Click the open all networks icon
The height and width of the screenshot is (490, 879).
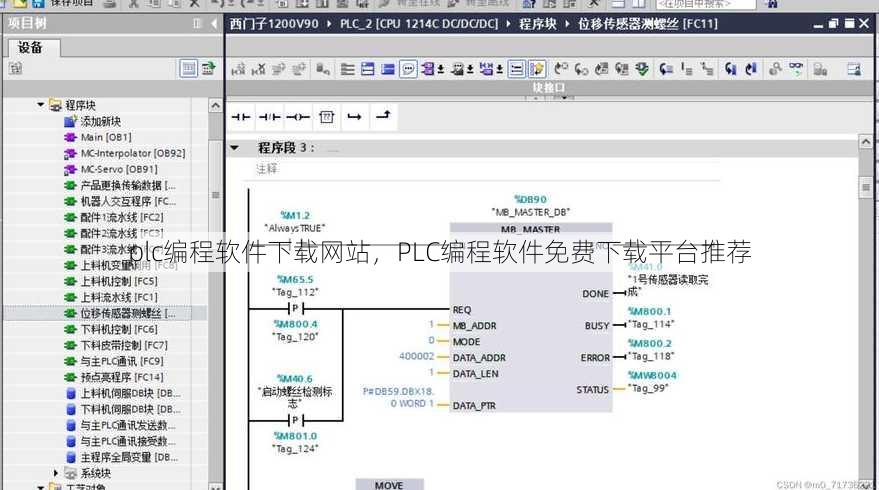tap(367, 70)
